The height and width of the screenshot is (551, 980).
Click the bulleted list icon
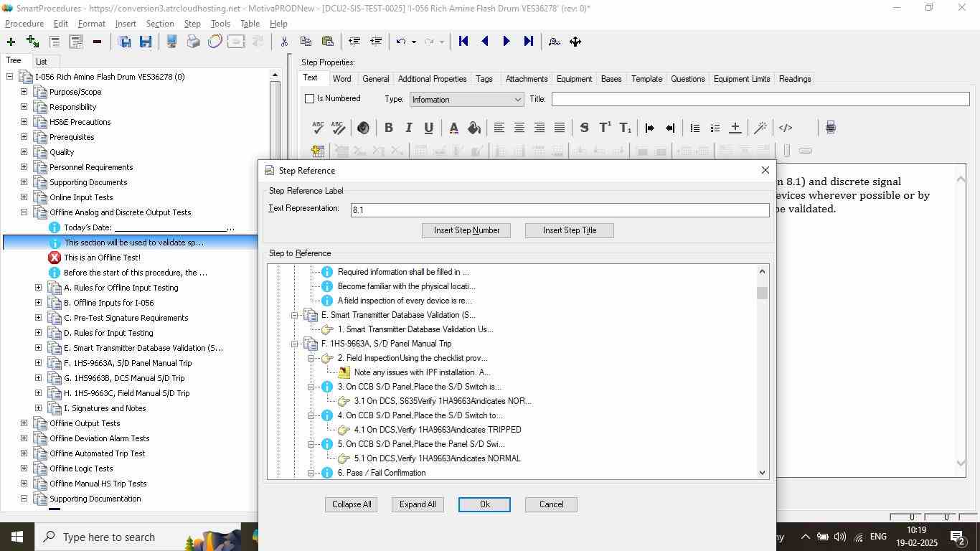point(694,128)
